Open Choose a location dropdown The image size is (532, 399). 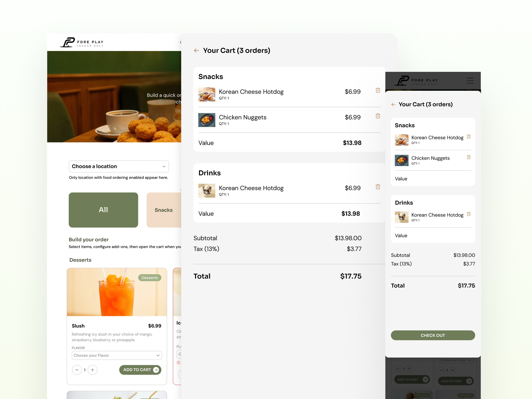[x=119, y=166]
